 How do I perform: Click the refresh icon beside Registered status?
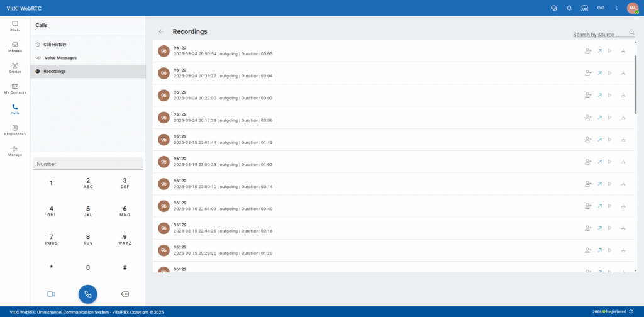pyautogui.click(x=631, y=311)
